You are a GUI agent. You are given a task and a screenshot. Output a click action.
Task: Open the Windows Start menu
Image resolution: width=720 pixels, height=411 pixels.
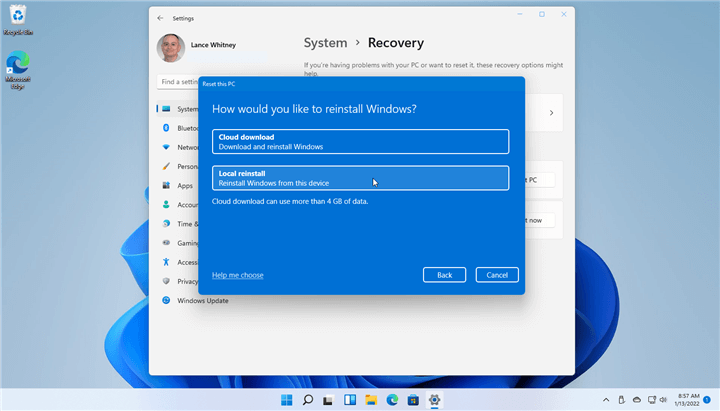287,400
